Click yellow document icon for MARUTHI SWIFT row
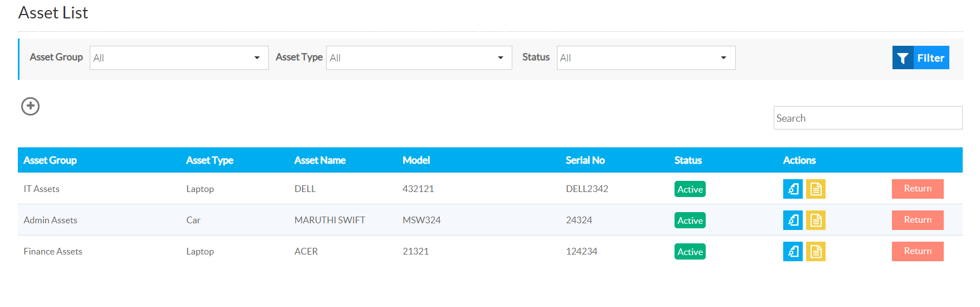Image resolution: width=980 pixels, height=307 pixels. click(x=816, y=220)
